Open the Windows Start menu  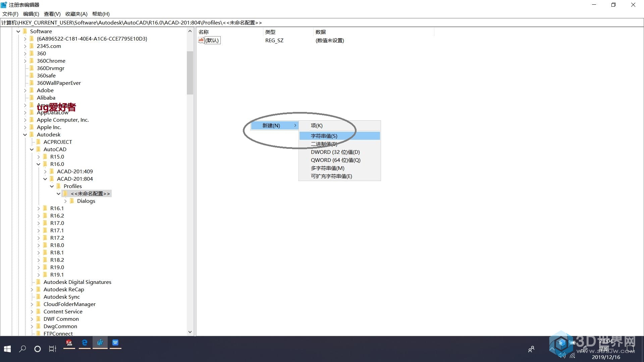pos(7,349)
